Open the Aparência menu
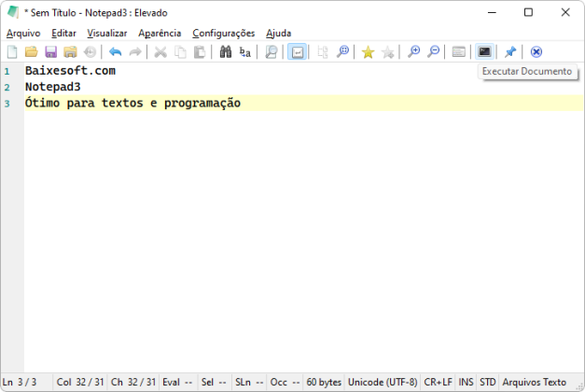This screenshot has width=585, height=392. [x=160, y=34]
